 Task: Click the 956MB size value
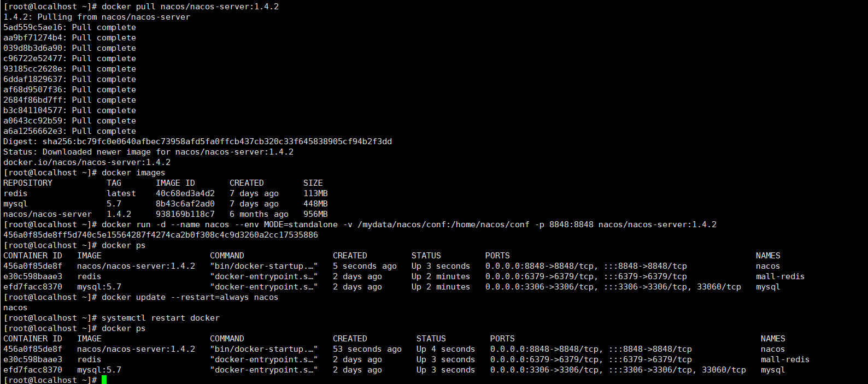pyautogui.click(x=315, y=214)
